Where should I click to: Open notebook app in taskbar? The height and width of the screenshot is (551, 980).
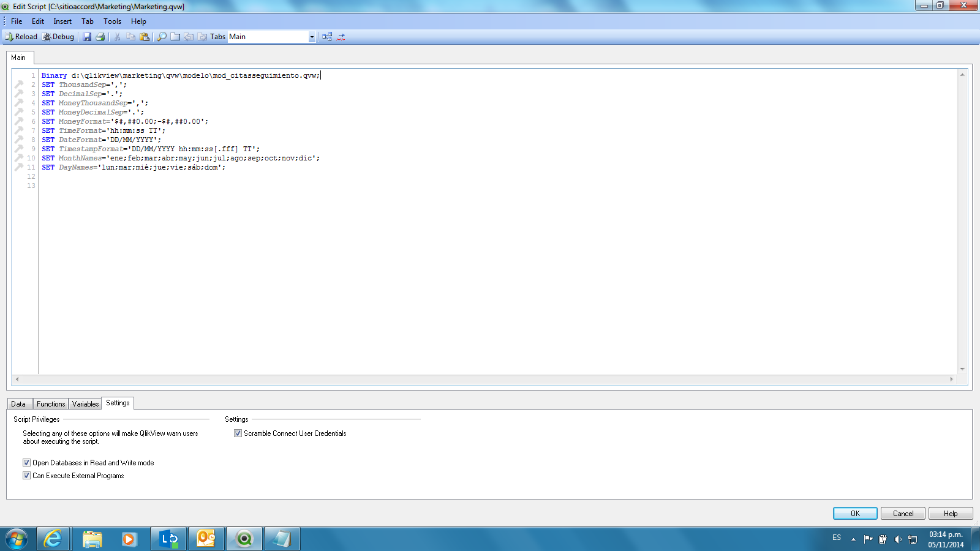tap(282, 539)
